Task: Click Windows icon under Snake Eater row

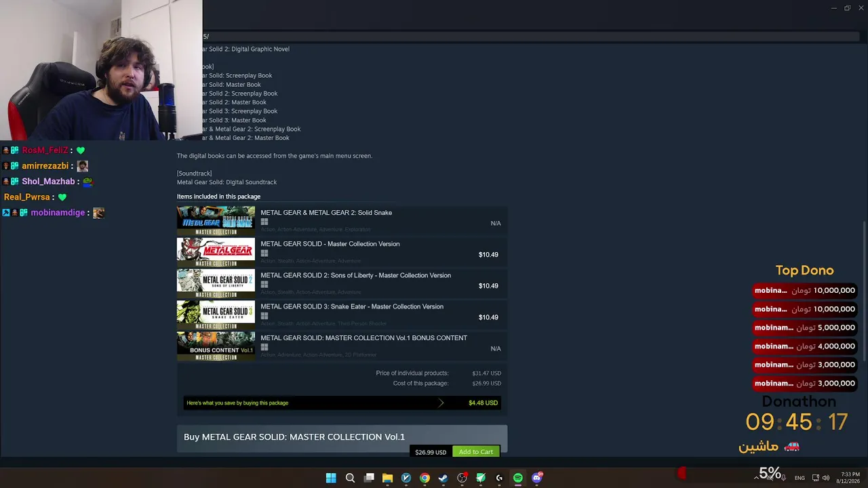Action: [264, 316]
